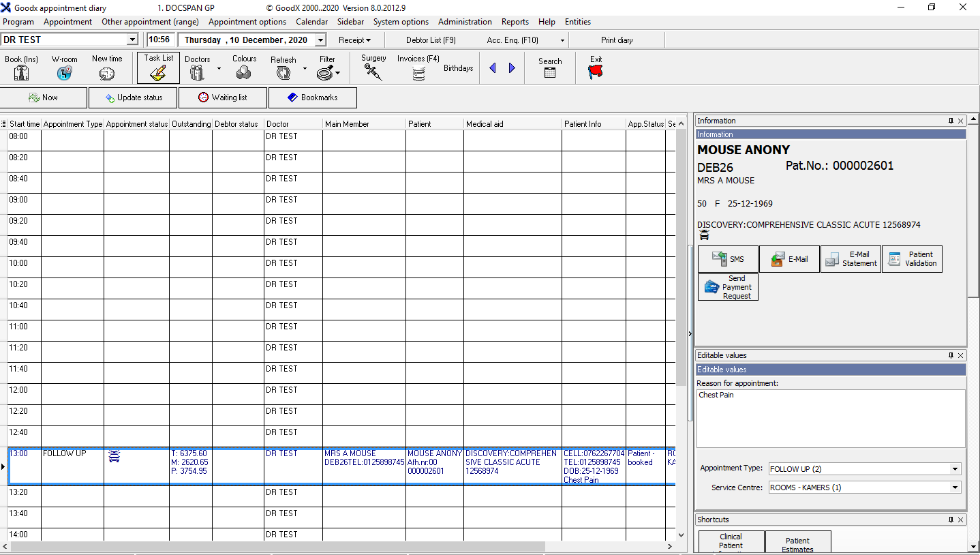Click the Send Payment Request button
Screen dimensions: 980x555
(728, 287)
